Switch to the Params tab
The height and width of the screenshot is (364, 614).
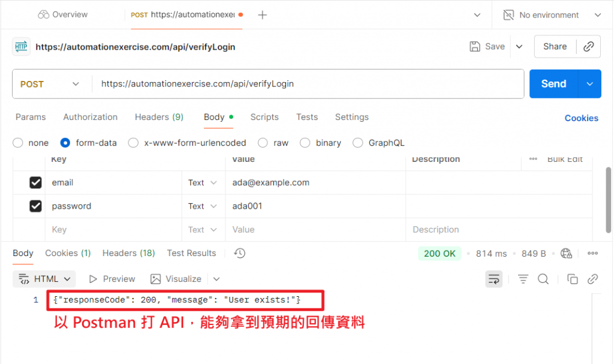click(x=31, y=117)
